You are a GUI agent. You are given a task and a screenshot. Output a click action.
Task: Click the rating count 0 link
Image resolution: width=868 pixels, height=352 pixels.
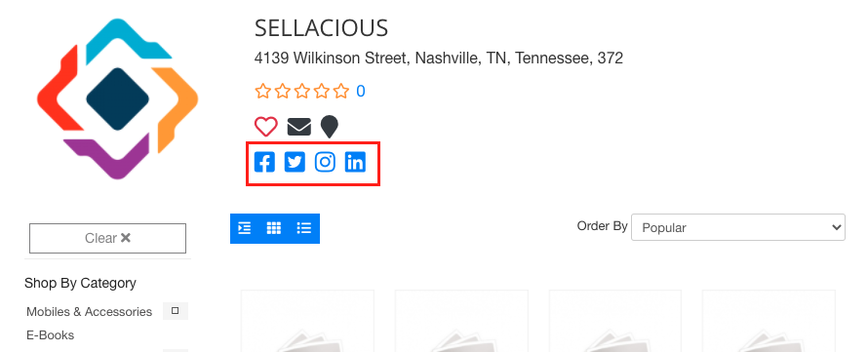coord(361,92)
